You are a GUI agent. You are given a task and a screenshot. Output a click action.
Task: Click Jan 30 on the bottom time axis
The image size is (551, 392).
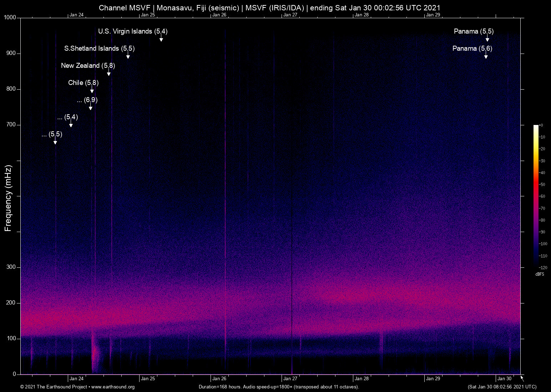click(504, 379)
